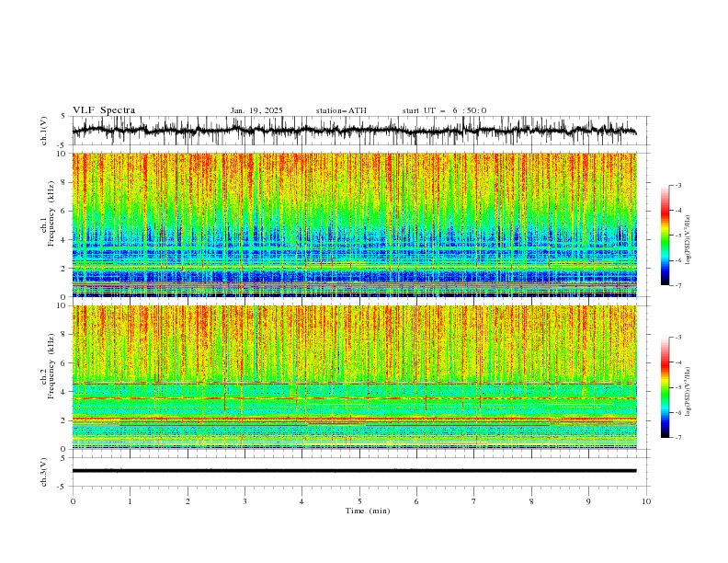Click the ch.1 colorbar log(PSD) label
Screen dimensions: 728x563
688,240
